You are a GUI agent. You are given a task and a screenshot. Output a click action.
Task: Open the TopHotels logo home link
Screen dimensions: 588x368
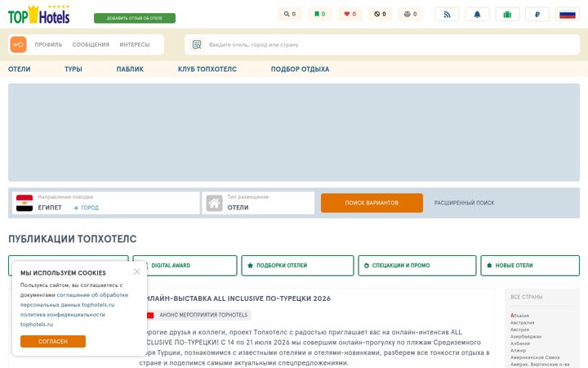[x=38, y=15]
